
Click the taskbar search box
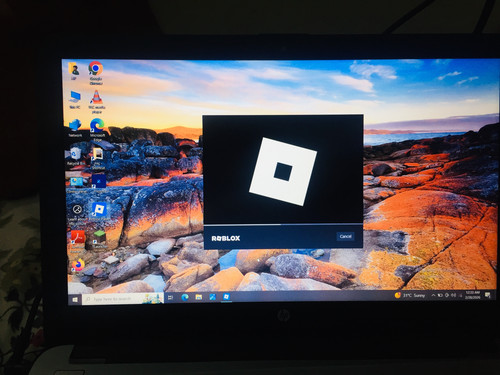coord(123,299)
